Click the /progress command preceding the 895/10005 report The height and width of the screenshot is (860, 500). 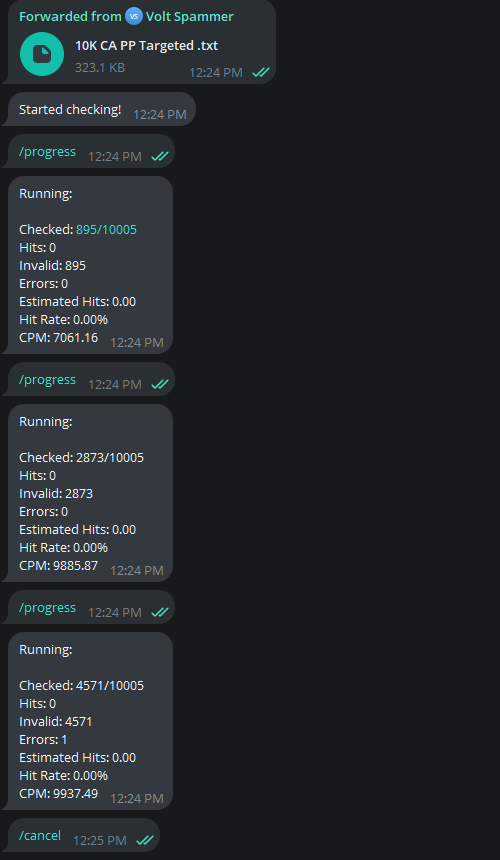48,152
